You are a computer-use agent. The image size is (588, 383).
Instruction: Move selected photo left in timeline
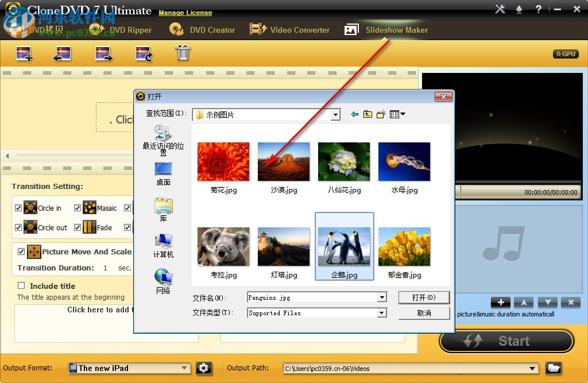click(62, 53)
